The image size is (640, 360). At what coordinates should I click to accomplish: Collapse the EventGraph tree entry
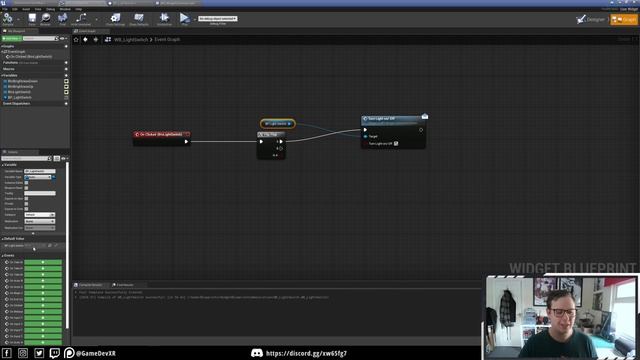(x=2, y=52)
